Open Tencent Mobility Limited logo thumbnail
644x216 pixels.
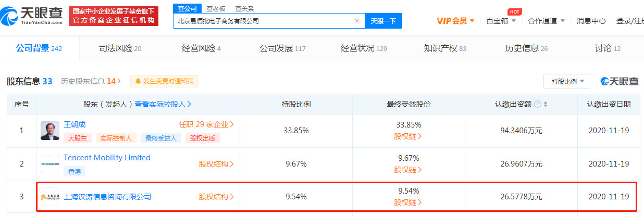(50, 164)
